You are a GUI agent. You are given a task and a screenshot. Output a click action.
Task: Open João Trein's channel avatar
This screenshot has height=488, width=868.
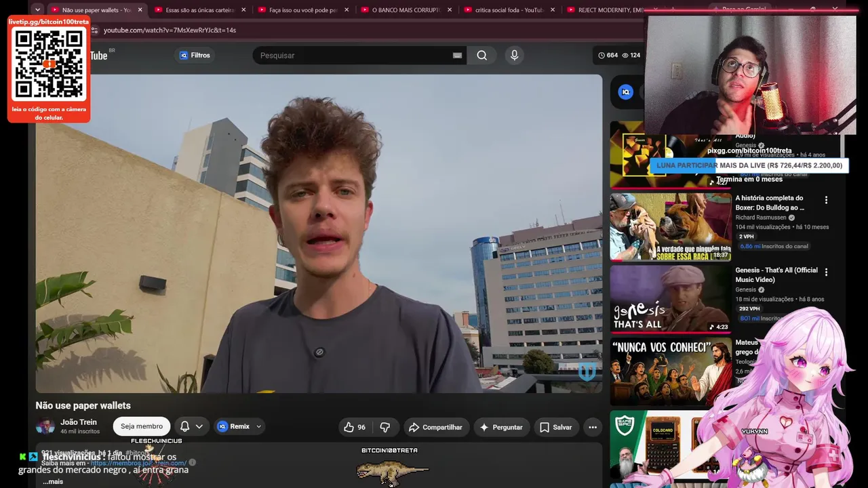[x=45, y=426]
